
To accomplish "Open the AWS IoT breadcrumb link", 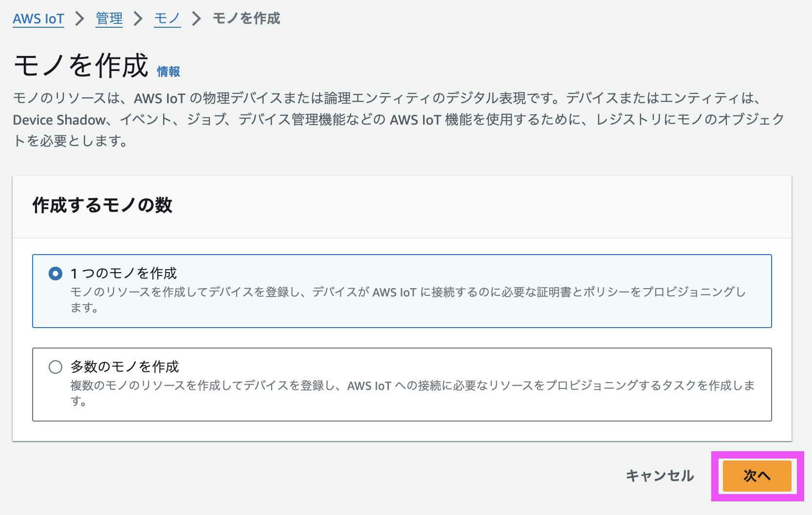I will (38, 18).
